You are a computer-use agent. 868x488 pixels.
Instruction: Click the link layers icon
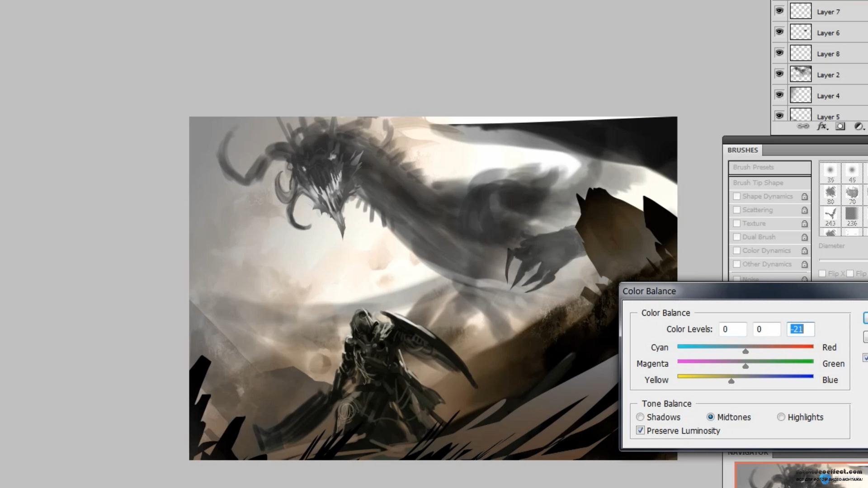(x=803, y=127)
